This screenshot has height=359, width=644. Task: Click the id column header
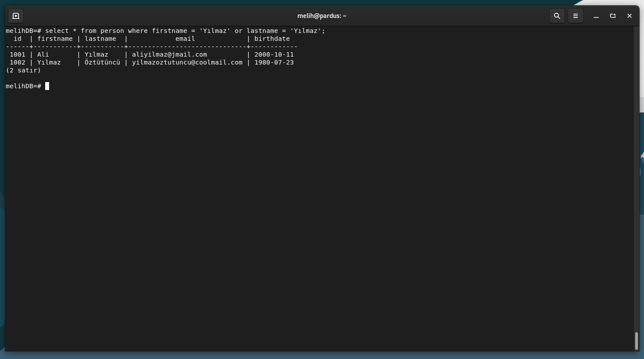[18, 39]
